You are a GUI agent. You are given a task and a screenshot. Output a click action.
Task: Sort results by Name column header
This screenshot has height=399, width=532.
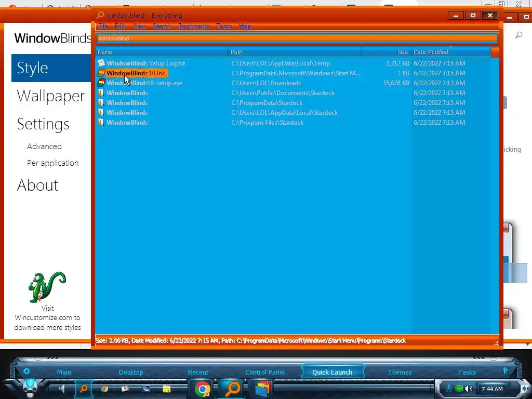point(162,52)
